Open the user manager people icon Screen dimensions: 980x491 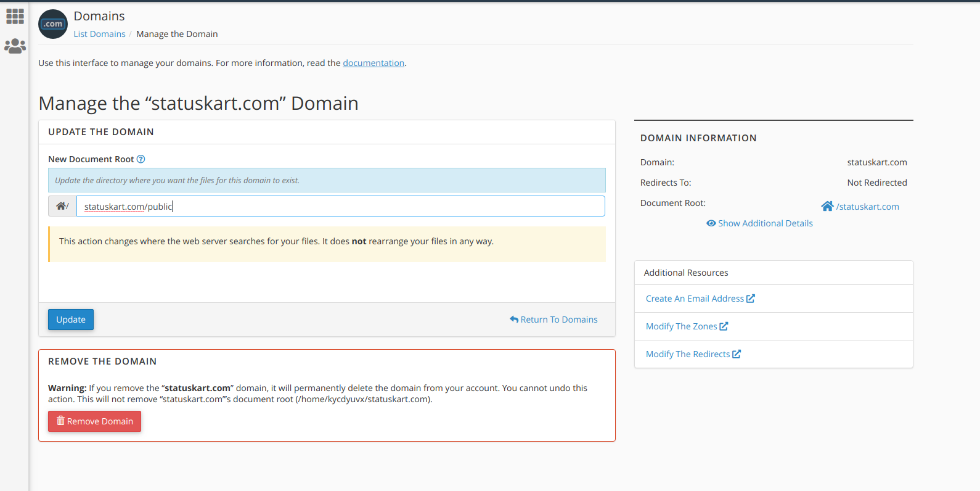[x=15, y=46]
